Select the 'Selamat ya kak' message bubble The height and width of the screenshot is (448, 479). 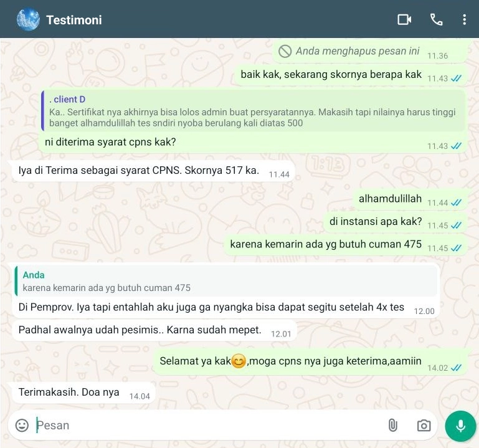click(311, 363)
